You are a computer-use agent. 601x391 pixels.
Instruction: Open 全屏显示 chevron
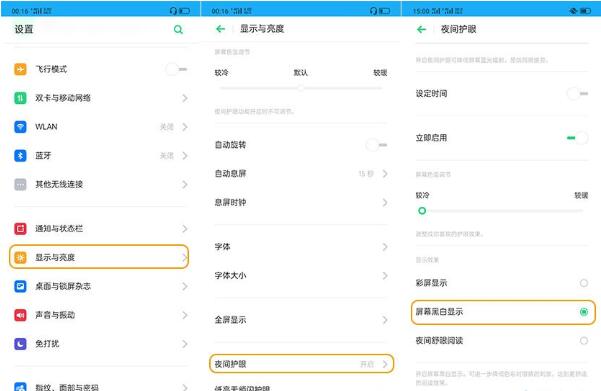tap(385, 320)
